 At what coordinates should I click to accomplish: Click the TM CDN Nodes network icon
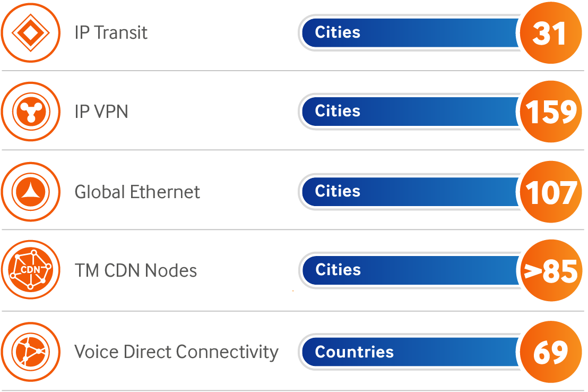coord(30,270)
